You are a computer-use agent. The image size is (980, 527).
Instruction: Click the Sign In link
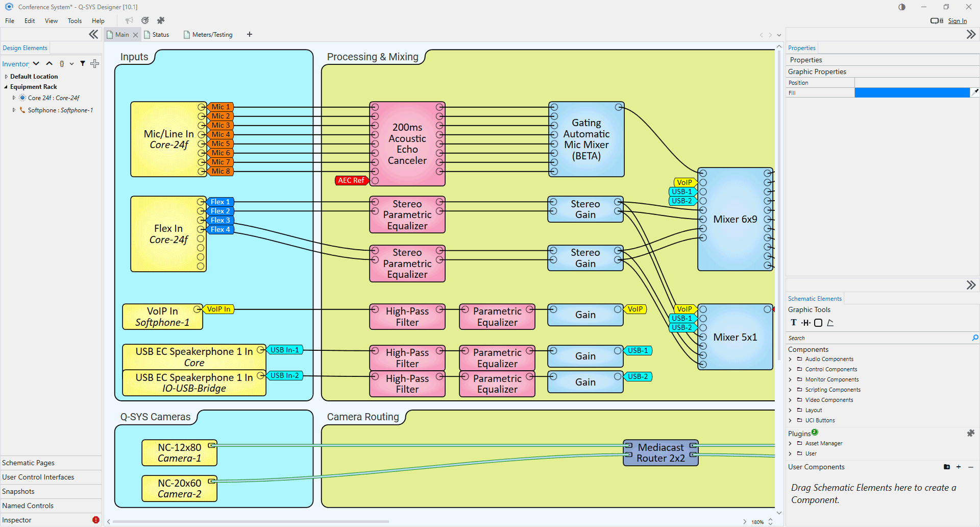(957, 21)
